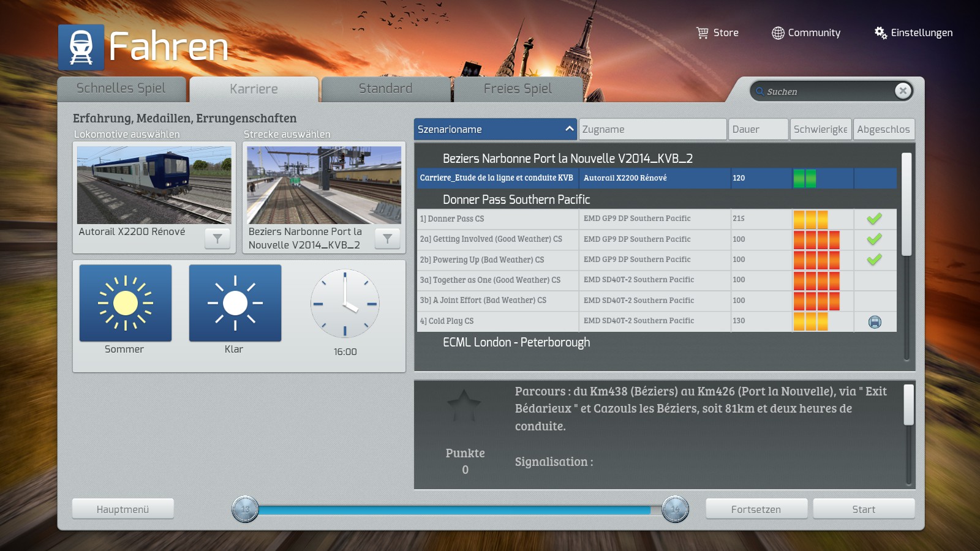Viewport: 980px width, 551px height.
Task: Click the level 14 progress bar knob
Action: point(675,509)
